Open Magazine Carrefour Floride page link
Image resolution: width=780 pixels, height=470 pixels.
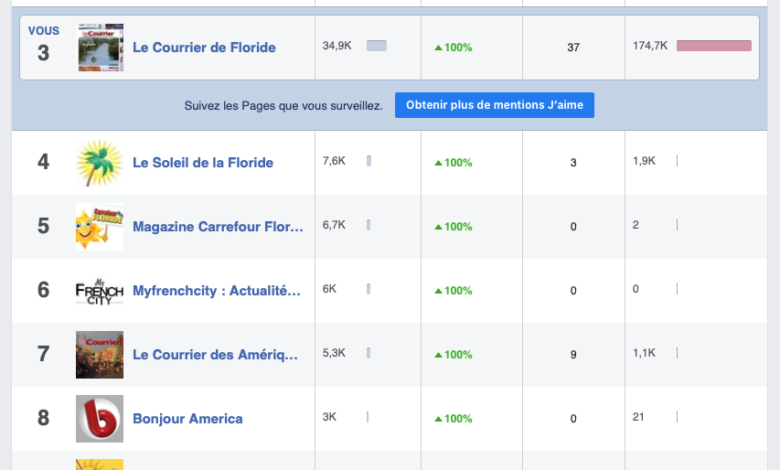click(x=218, y=227)
